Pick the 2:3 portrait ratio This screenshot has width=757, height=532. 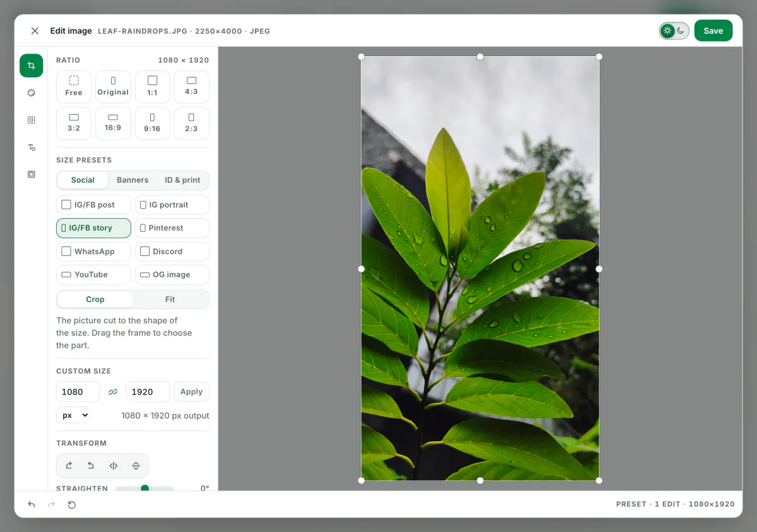(191, 124)
